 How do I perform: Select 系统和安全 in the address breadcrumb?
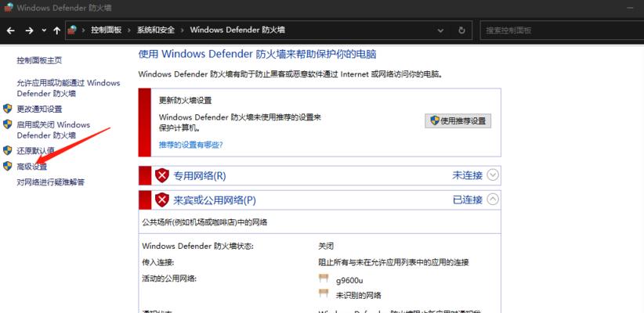pos(156,30)
